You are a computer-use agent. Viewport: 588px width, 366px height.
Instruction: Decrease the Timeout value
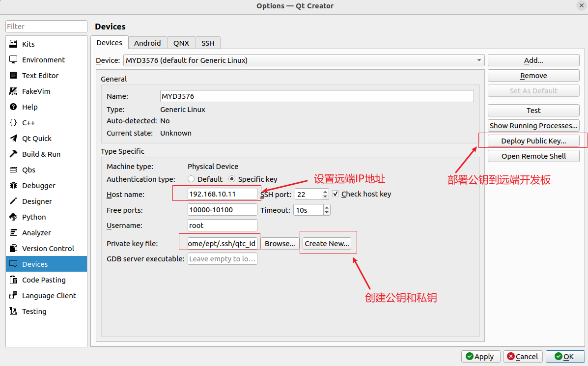(327, 213)
